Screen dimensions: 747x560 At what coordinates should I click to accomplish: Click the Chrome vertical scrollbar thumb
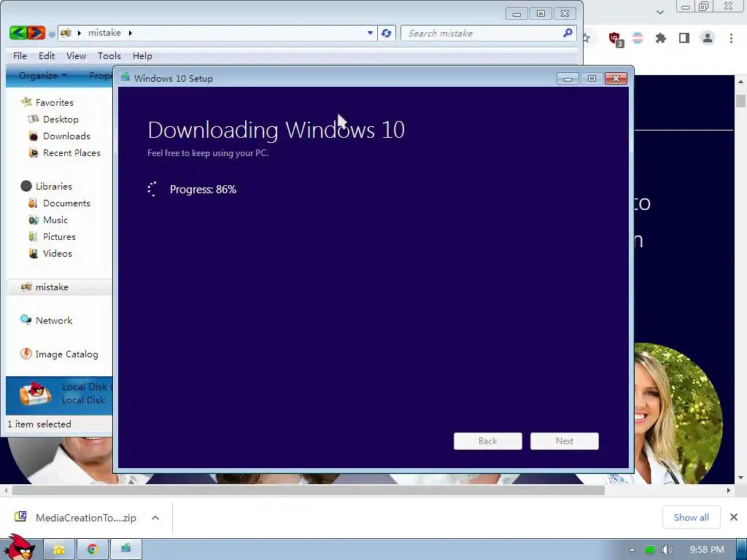(x=740, y=101)
